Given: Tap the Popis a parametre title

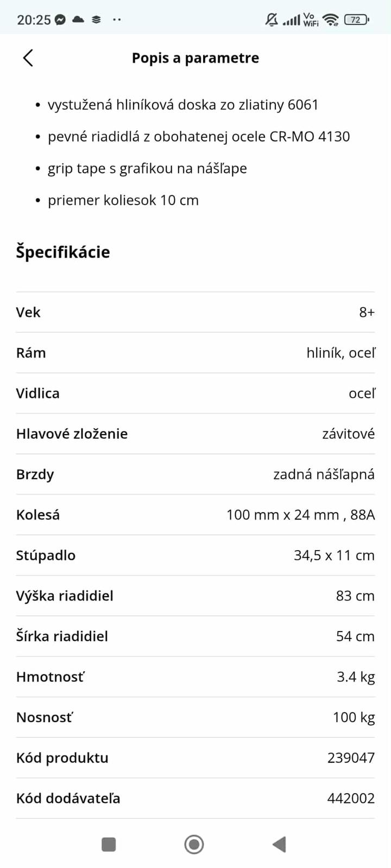Looking at the screenshot, I should point(195,58).
